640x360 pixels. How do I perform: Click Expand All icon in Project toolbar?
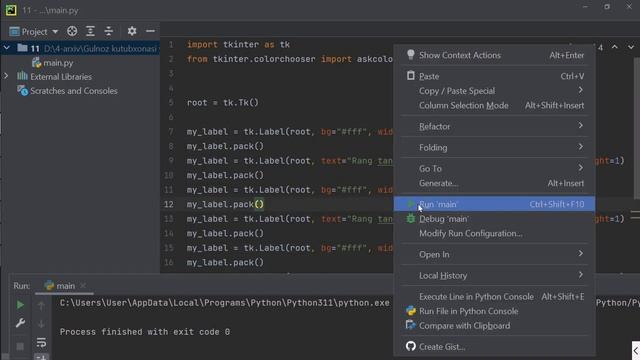[x=90, y=31]
